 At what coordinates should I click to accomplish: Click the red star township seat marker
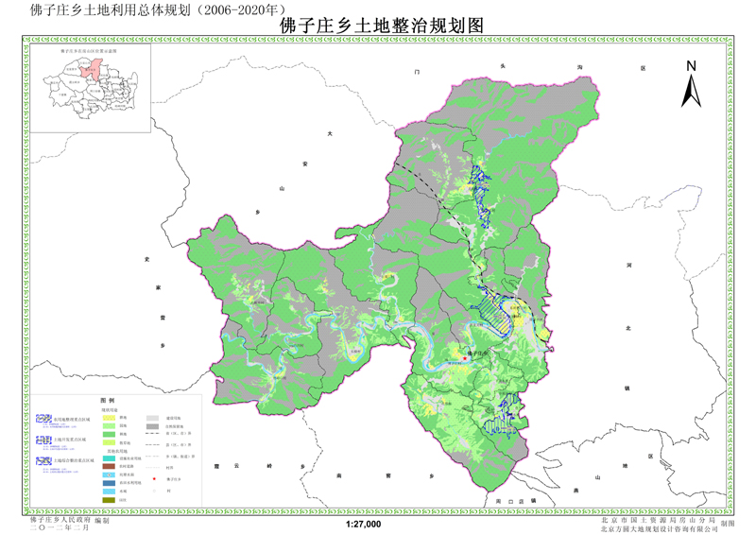tap(465, 357)
